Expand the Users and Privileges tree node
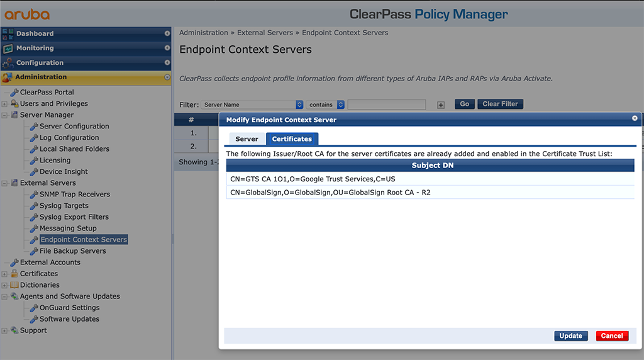Image resolution: width=644 pixels, height=360 pixels. coord(4,104)
